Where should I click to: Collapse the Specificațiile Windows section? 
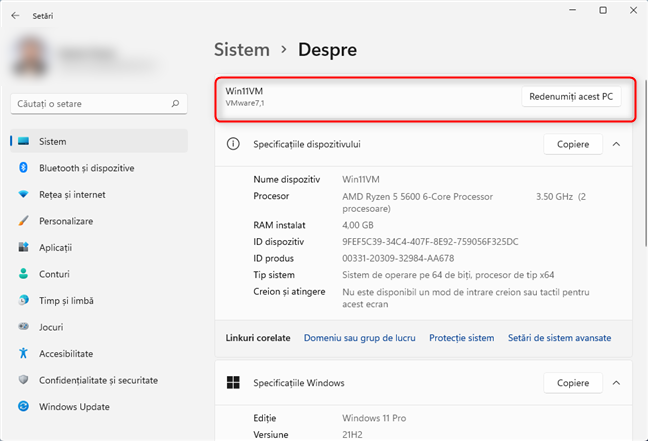coord(616,383)
